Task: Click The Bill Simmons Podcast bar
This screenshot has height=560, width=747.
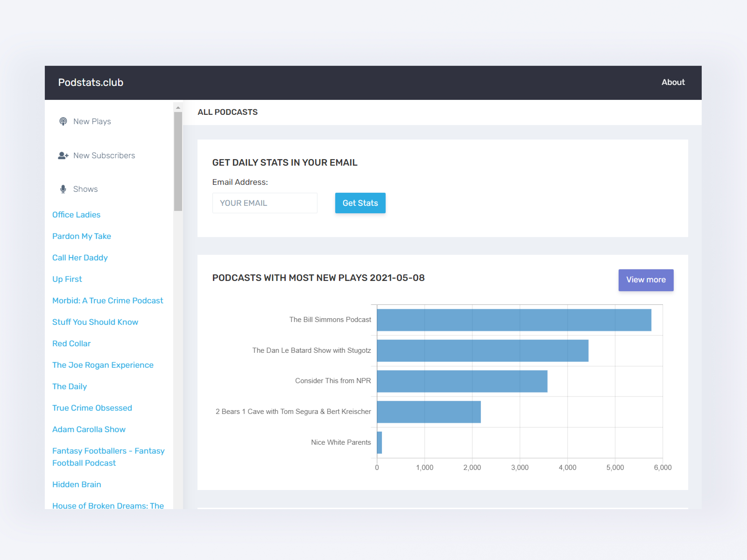Action: (514, 320)
